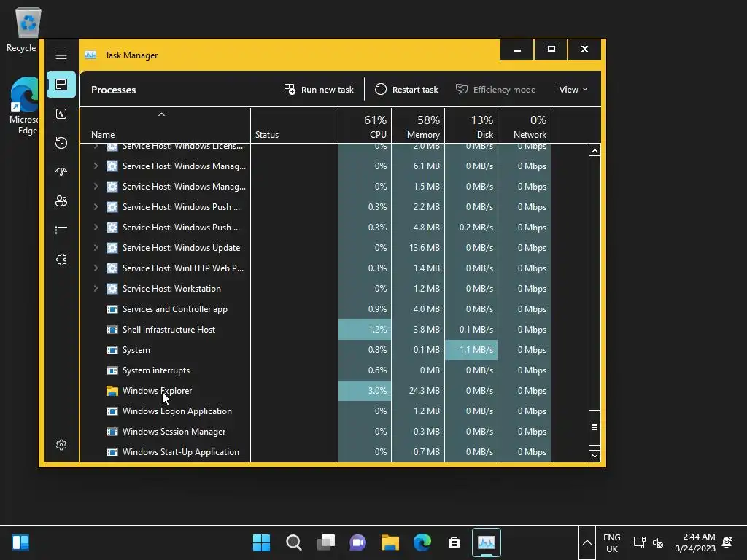Screen dimensions: 747x560
Task: Sort processes by Memory column
Action: click(418, 125)
